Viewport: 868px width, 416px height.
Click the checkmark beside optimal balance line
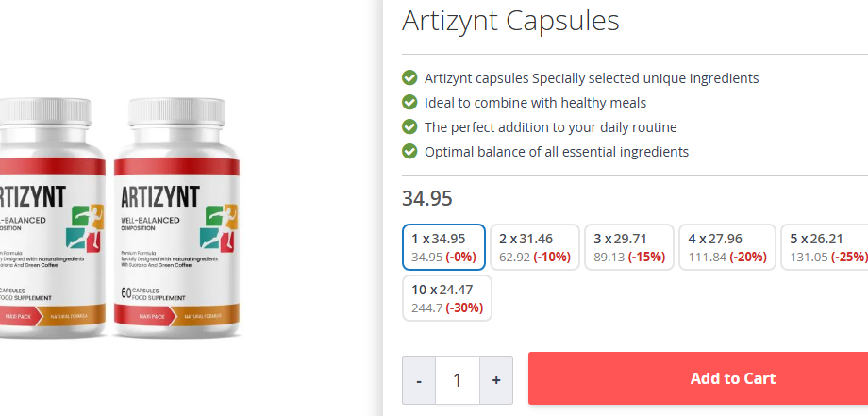(409, 151)
